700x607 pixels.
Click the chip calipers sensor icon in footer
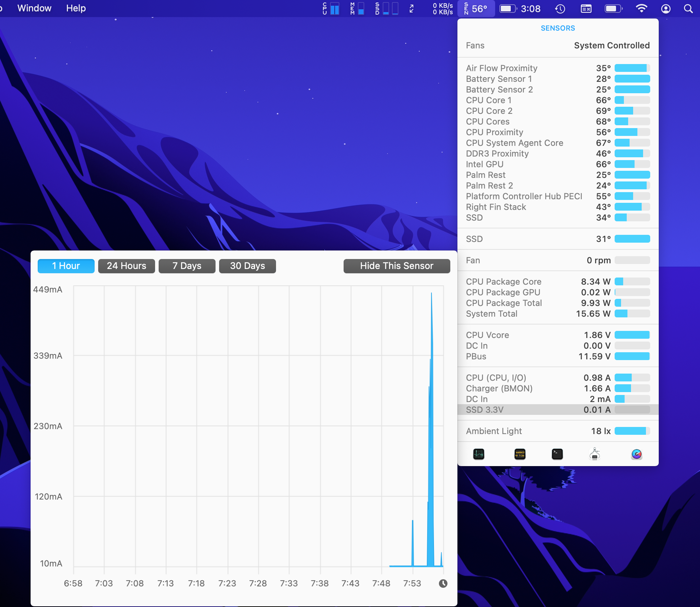[595, 454]
